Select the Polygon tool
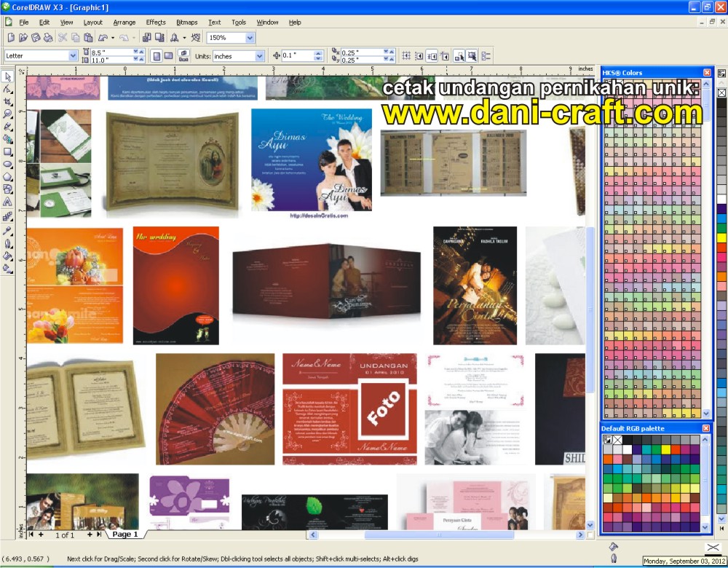This screenshot has height=568, width=728. pyautogui.click(x=7, y=177)
